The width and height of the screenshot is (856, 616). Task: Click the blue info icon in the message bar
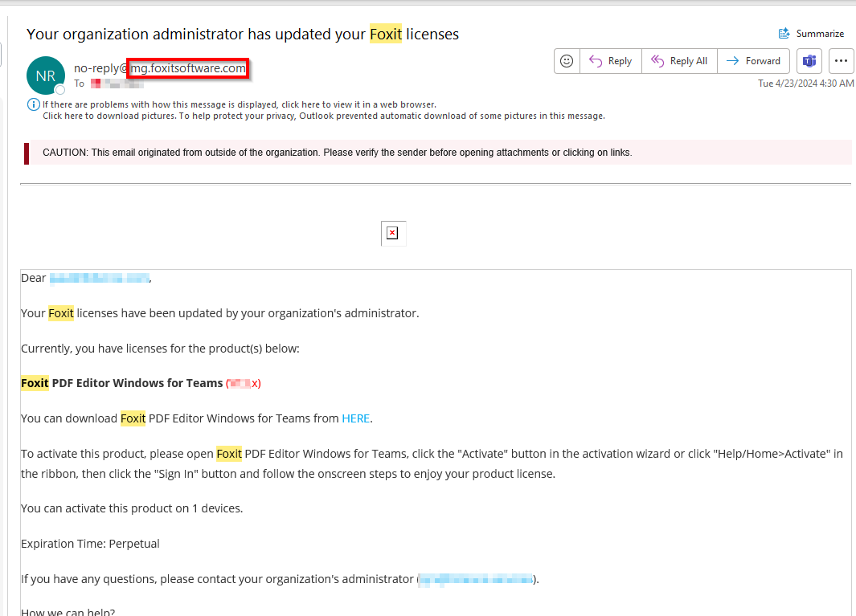[x=33, y=104]
